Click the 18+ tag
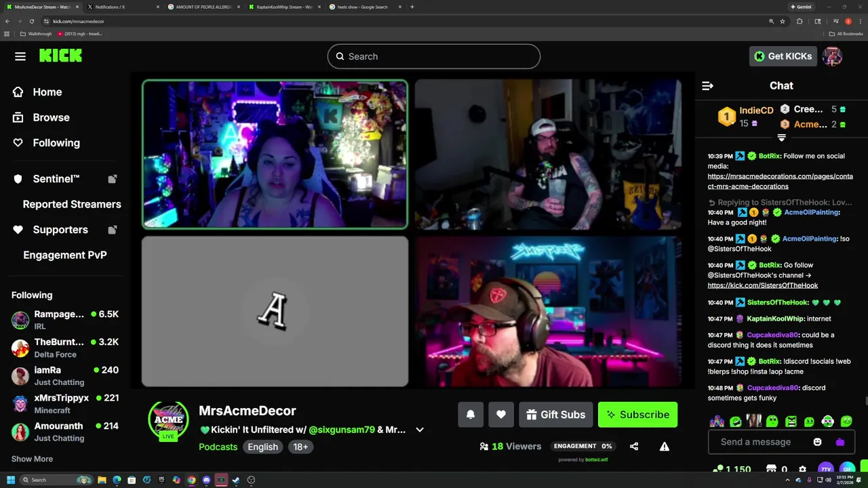This screenshot has height=488, width=868. tap(300, 447)
